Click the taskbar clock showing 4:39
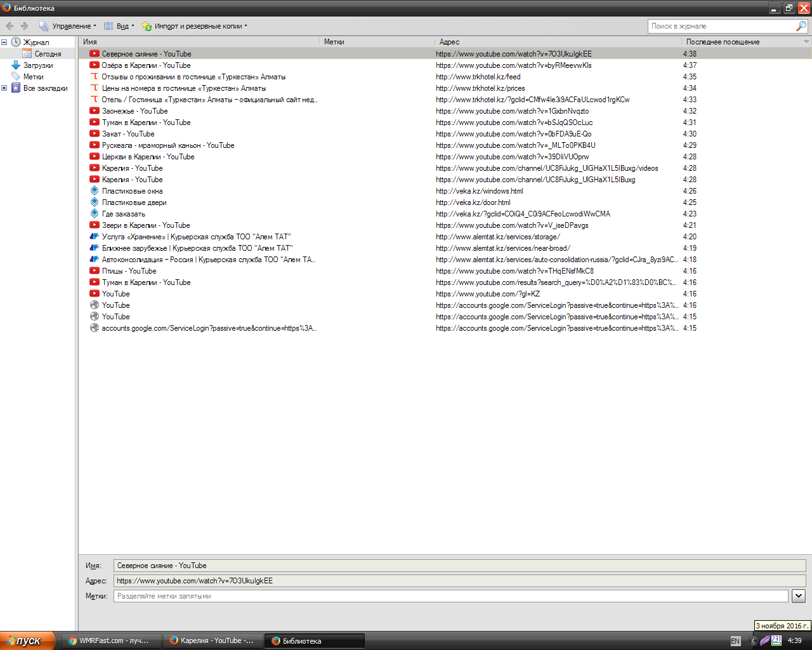This screenshot has width=812, height=650. click(x=794, y=641)
